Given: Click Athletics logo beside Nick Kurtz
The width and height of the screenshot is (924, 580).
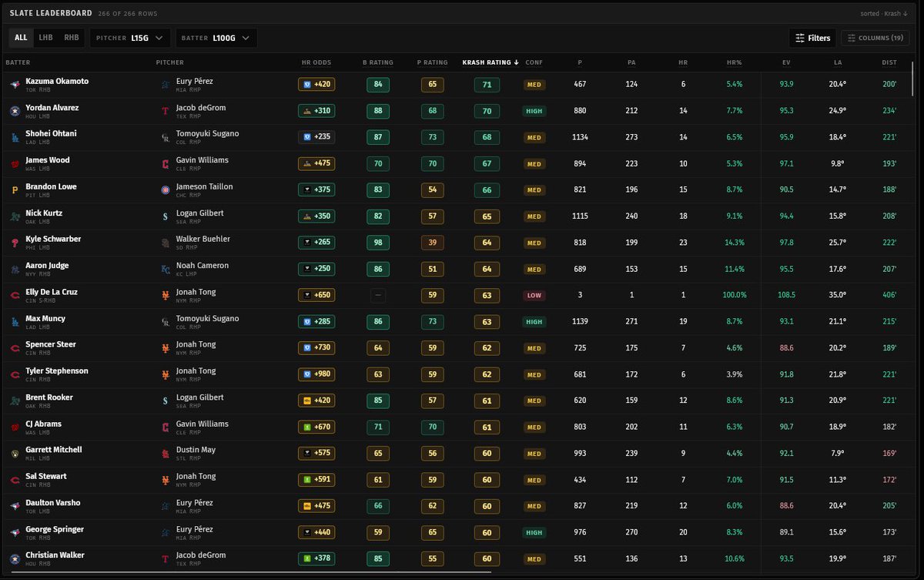Looking at the screenshot, I should pos(14,217).
